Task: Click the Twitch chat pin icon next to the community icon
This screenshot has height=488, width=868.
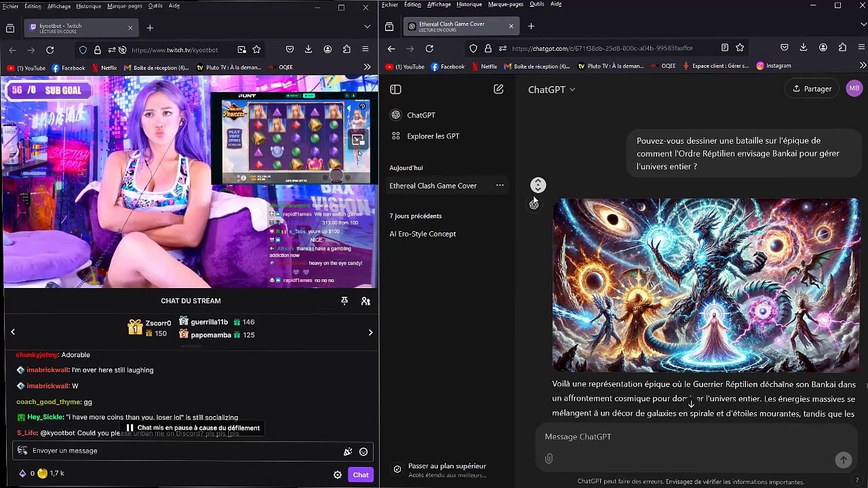Action: click(344, 301)
